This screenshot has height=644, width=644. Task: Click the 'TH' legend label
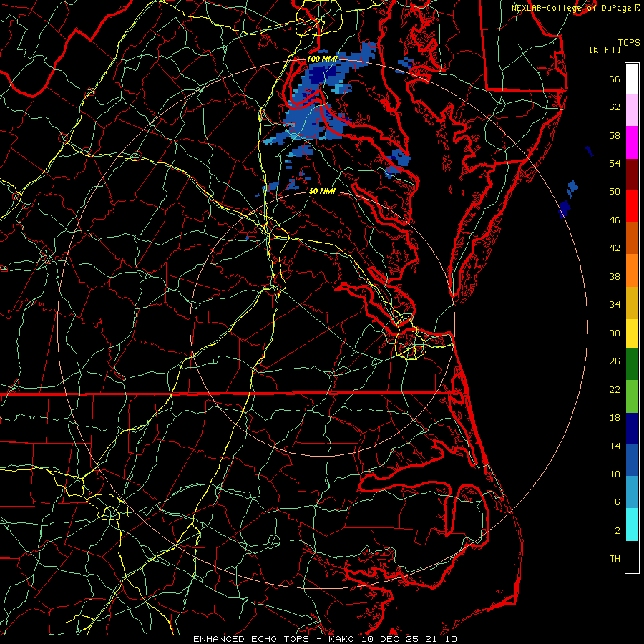(x=615, y=558)
